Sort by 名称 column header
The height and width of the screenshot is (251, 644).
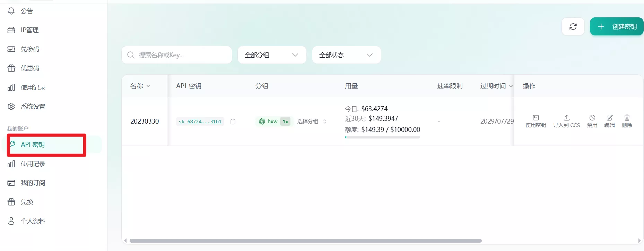(140, 86)
